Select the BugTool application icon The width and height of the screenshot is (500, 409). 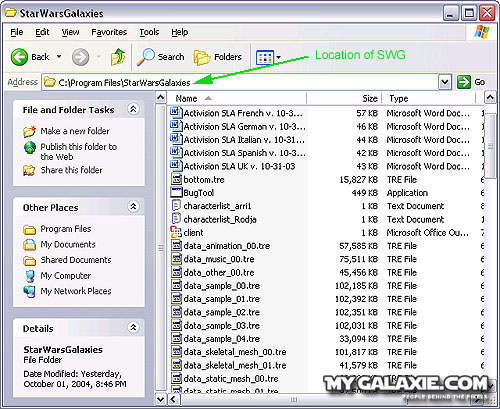(176, 192)
